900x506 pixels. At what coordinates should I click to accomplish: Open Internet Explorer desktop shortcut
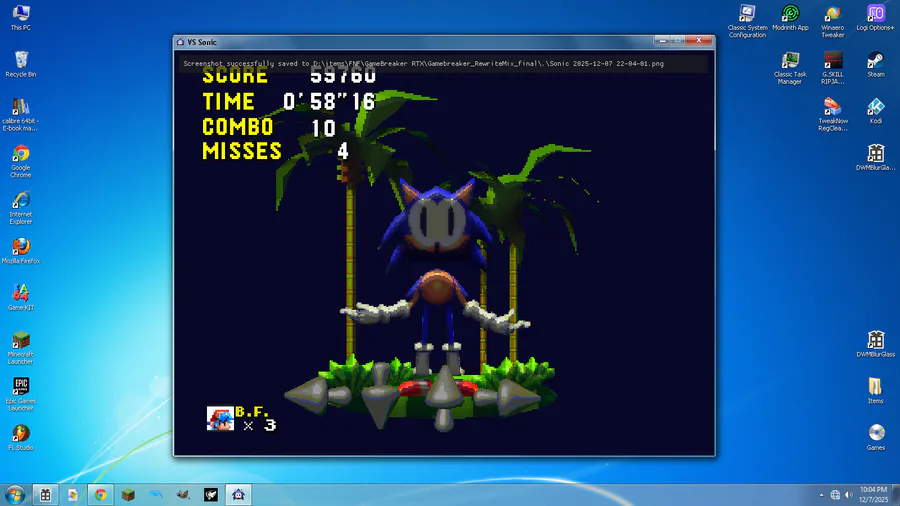[x=21, y=208]
